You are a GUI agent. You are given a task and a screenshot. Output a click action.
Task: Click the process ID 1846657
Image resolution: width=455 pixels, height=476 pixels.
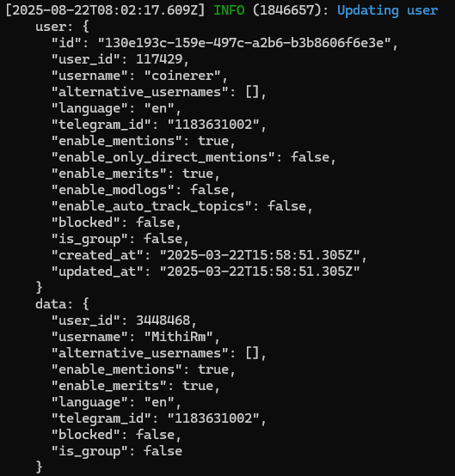pos(287,10)
